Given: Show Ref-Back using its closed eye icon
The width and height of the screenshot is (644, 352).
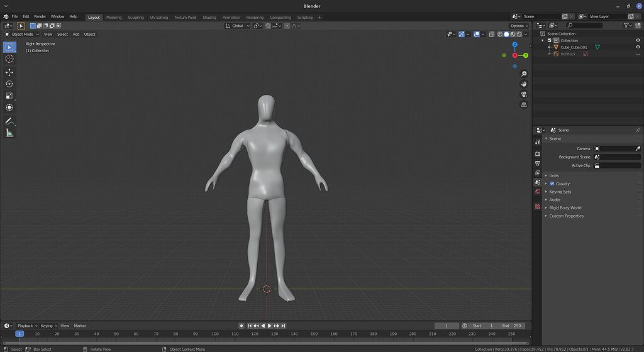Looking at the screenshot, I should click(x=638, y=54).
